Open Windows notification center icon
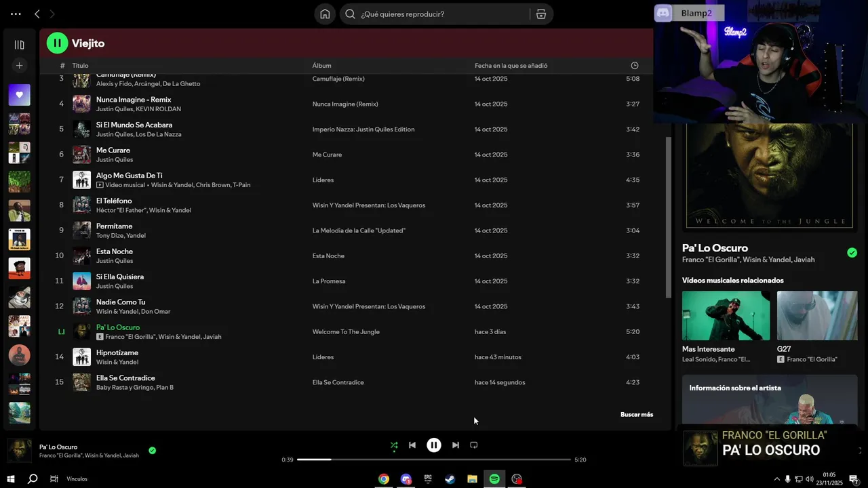The image size is (868, 488). tap(854, 479)
